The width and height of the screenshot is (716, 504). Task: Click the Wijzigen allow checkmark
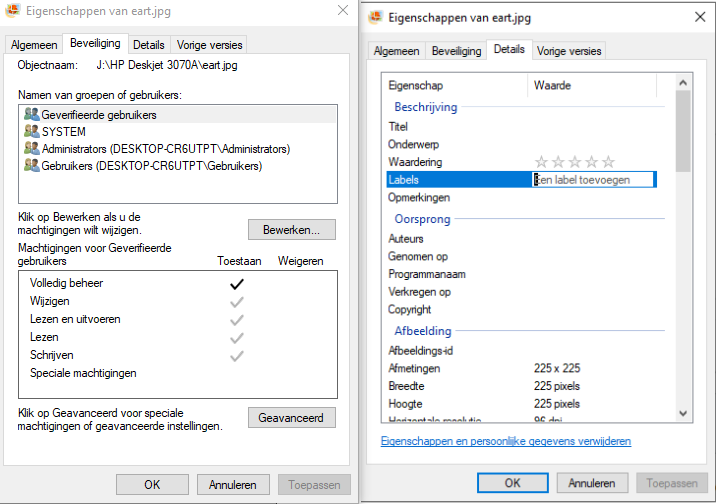pos(237,302)
